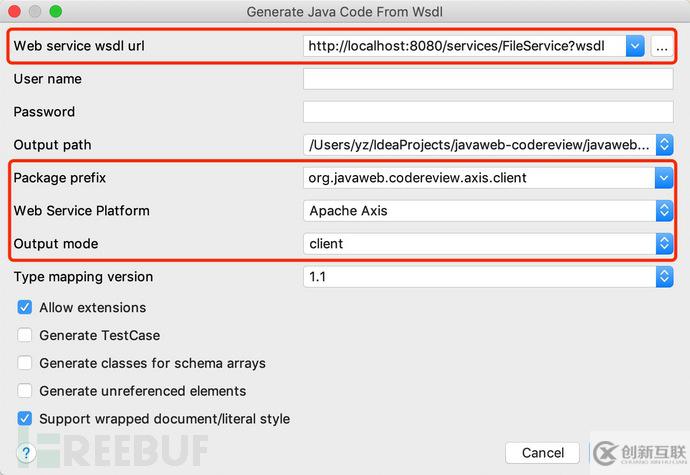The width and height of the screenshot is (690, 475).
Task: Expand the Package prefix dropdown
Action: (664, 178)
